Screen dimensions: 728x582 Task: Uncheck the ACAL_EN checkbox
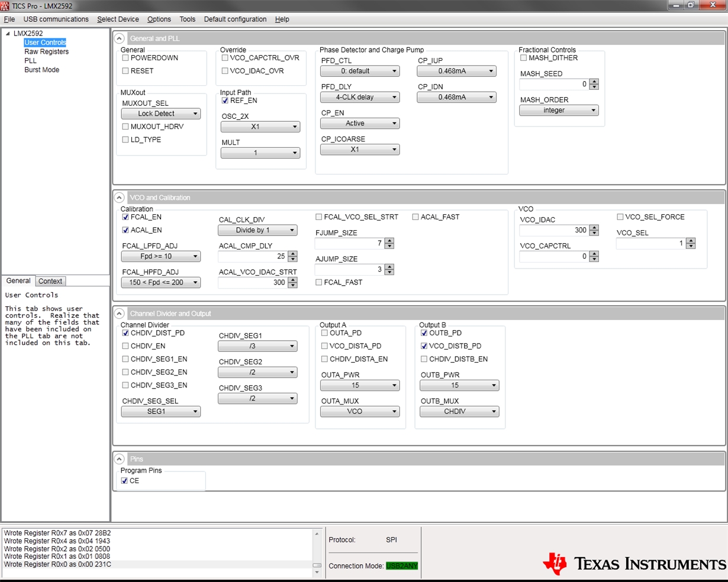tap(125, 230)
